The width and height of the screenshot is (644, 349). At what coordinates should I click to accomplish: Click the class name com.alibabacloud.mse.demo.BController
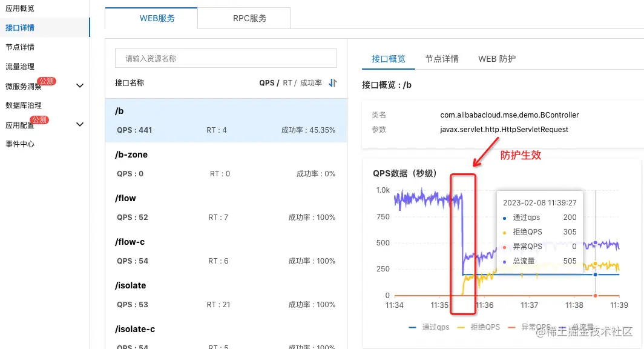pyautogui.click(x=509, y=115)
